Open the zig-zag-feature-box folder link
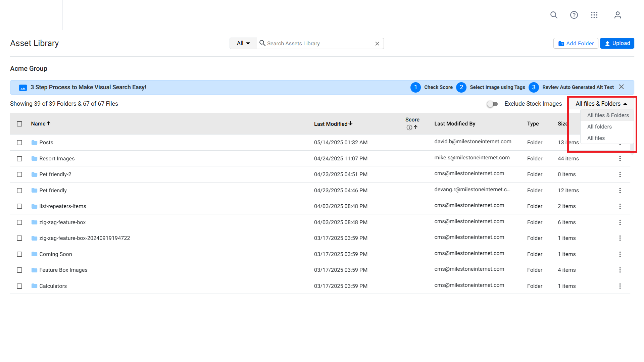This screenshot has height=362, width=644. click(62, 222)
